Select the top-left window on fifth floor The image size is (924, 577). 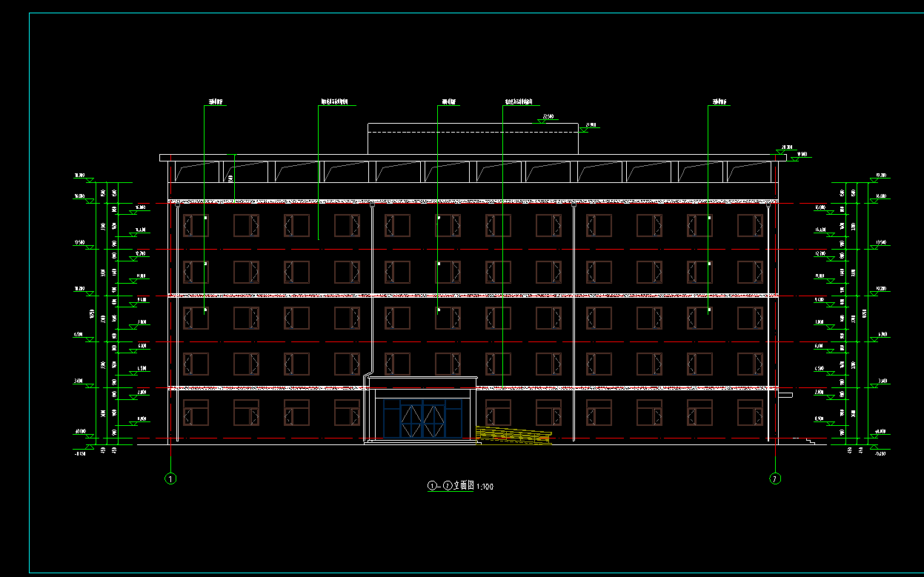click(x=196, y=225)
